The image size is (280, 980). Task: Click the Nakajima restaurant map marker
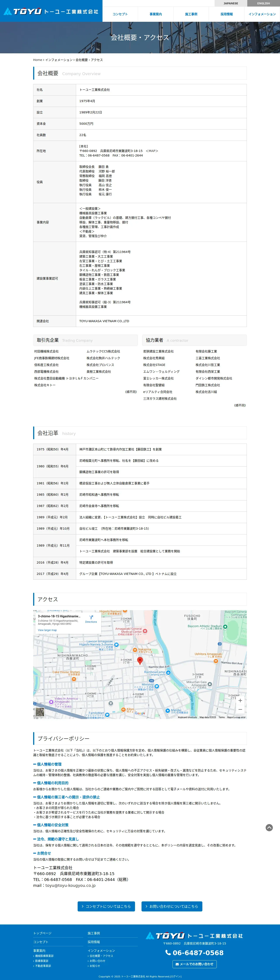coord(135,650)
